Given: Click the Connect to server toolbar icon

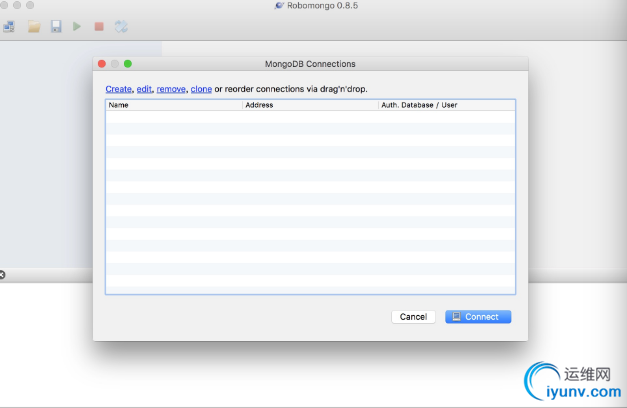Looking at the screenshot, I should click(x=9, y=27).
